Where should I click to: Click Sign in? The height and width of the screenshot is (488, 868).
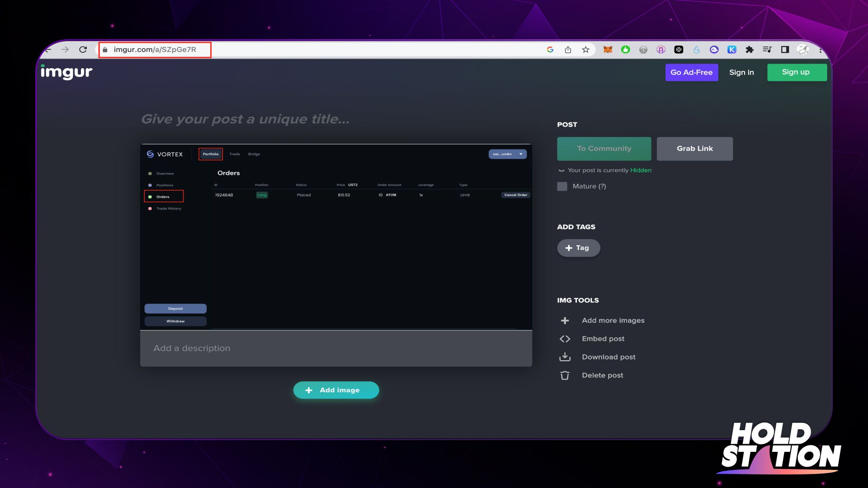[x=741, y=72]
